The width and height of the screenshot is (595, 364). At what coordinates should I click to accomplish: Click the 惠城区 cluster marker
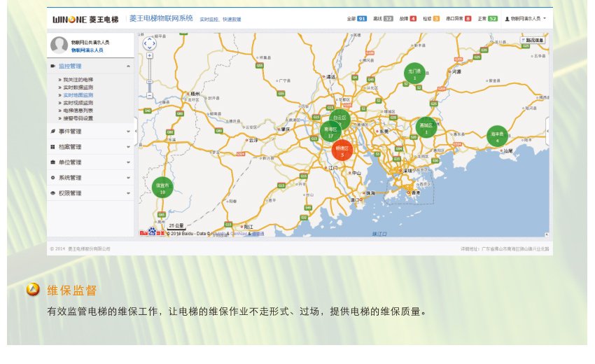click(x=426, y=127)
